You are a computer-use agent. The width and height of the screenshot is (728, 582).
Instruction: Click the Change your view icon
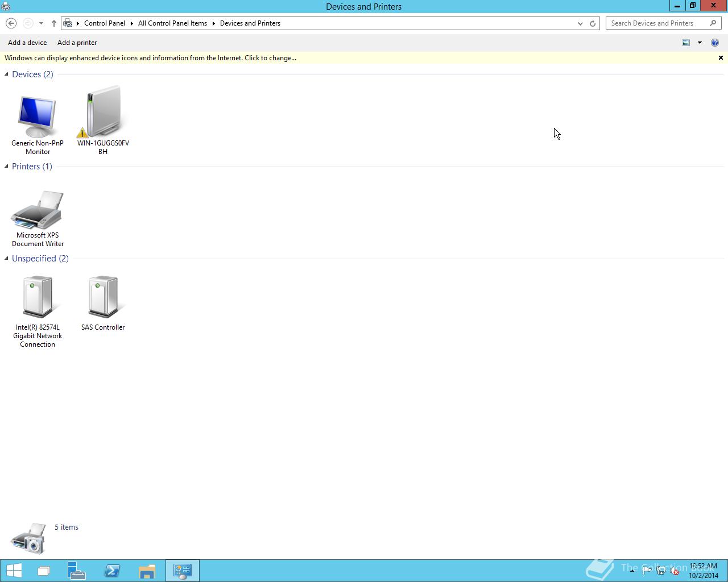pos(686,43)
